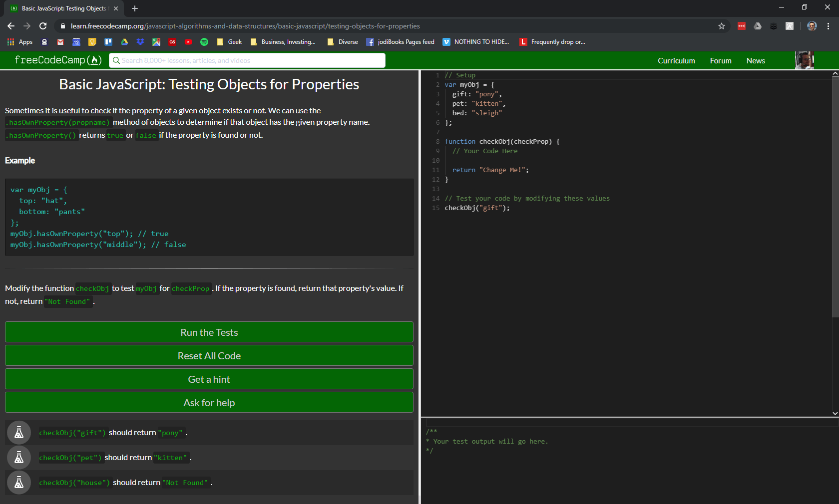Open the Buffer extension icon
839x504 pixels.
(x=774, y=26)
